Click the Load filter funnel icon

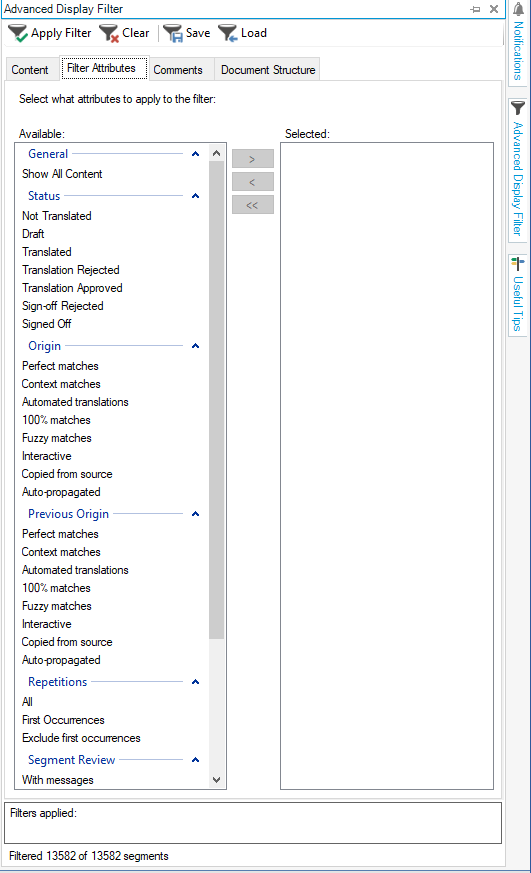(228, 33)
